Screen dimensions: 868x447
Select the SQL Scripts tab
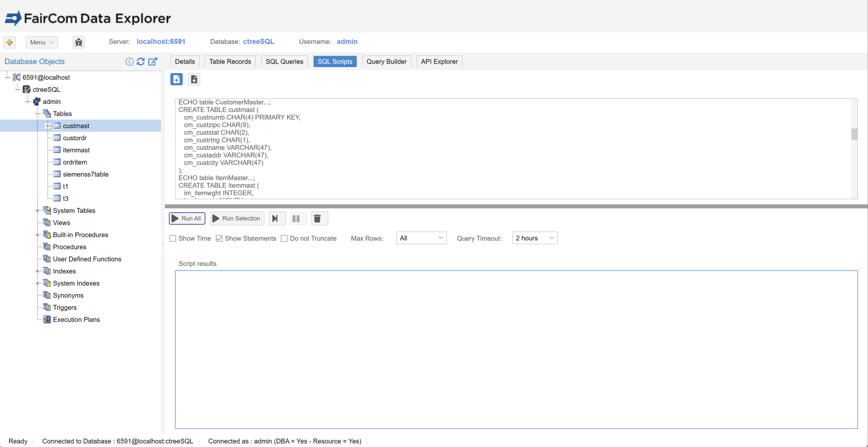[335, 62]
